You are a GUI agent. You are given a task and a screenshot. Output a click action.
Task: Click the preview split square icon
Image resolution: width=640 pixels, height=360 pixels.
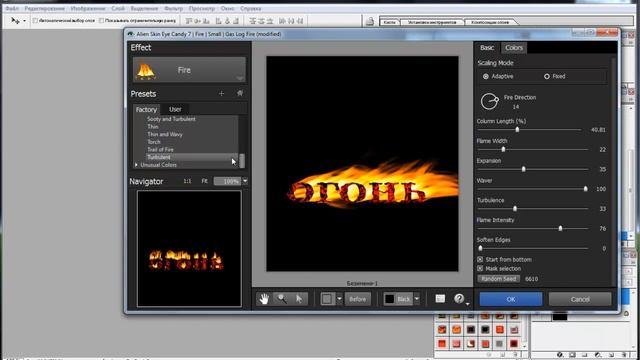327,299
